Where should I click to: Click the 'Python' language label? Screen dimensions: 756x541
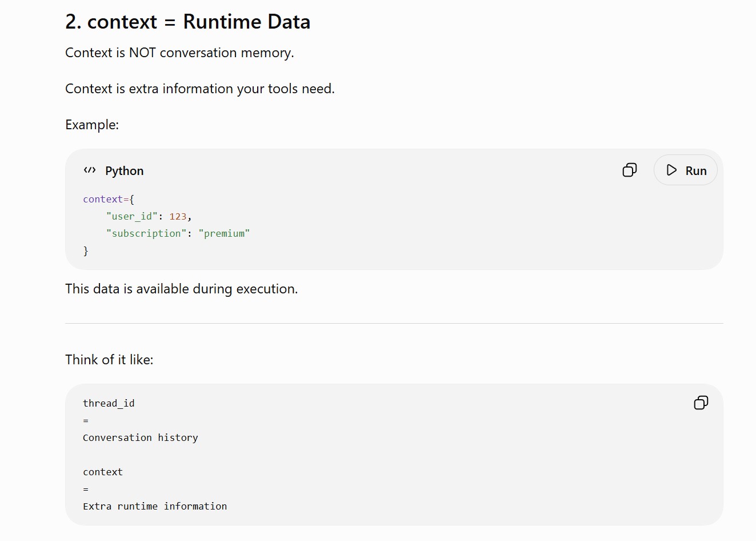click(125, 170)
